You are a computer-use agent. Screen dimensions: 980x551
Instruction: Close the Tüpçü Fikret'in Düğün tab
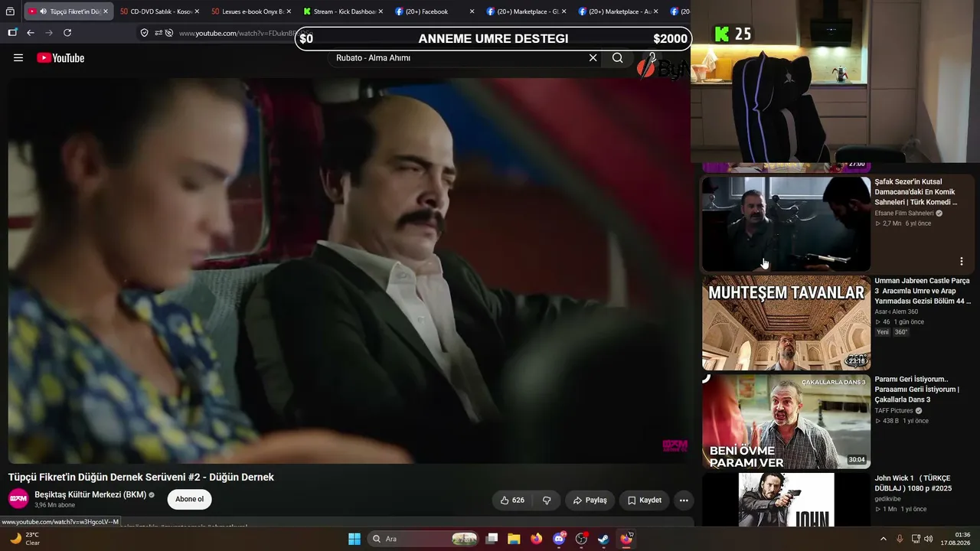point(106,11)
